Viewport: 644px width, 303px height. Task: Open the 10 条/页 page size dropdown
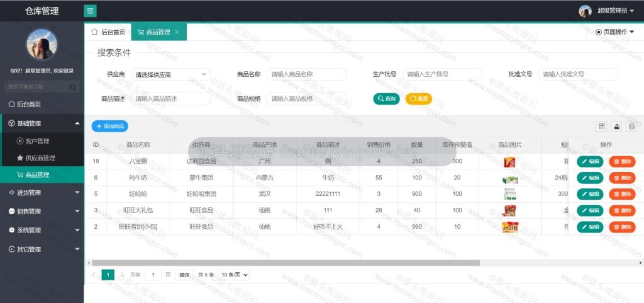[x=234, y=275]
